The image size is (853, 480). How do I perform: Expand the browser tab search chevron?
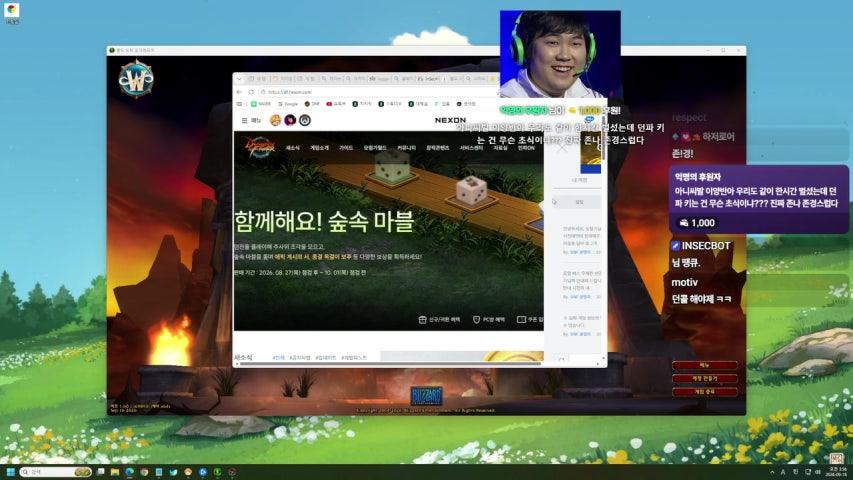(x=239, y=79)
